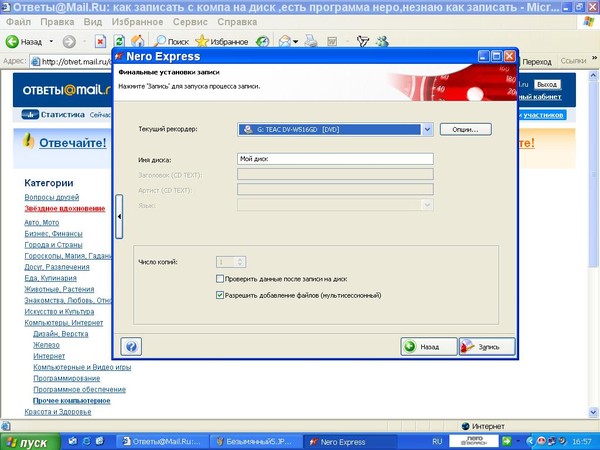Click the пуск Start button
The width and height of the screenshot is (600, 450).
point(30,442)
